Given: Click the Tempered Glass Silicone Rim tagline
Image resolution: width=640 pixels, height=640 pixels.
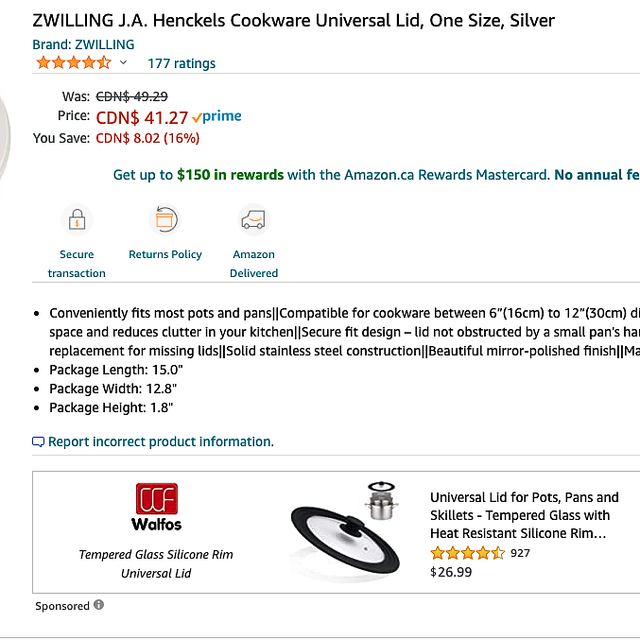Looking at the screenshot, I should (156, 564).
